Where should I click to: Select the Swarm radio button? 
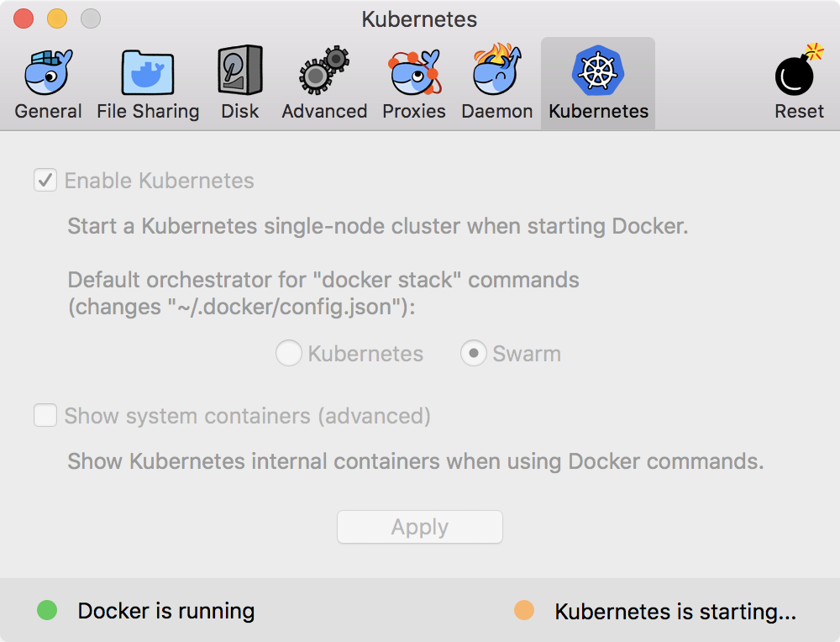(x=473, y=353)
